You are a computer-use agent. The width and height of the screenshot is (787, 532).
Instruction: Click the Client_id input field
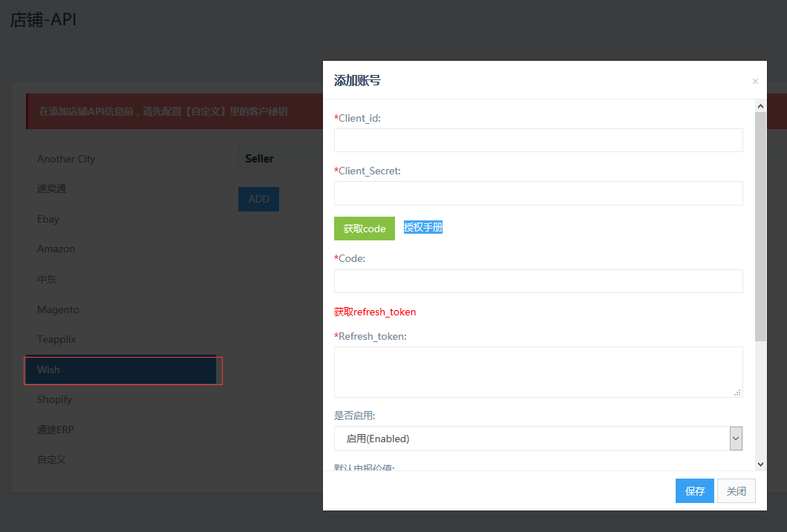pyautogui.click(x=538, y=140)
